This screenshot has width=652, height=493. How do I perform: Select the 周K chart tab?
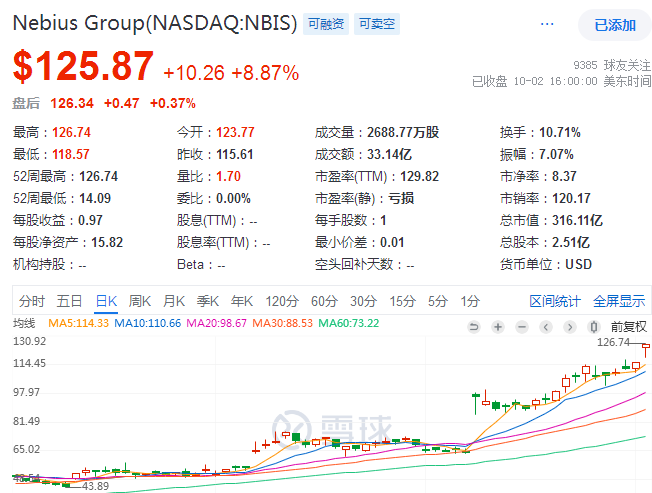click(x=140, y=301)
